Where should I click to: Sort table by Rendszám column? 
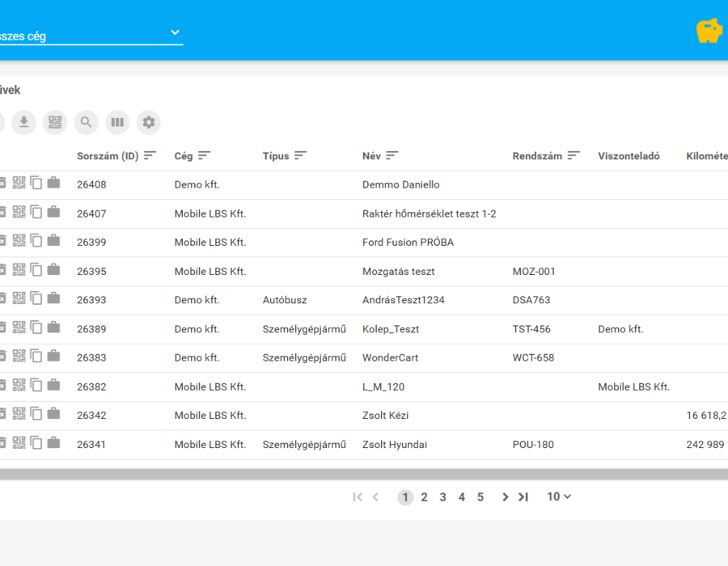coord(574,155)
